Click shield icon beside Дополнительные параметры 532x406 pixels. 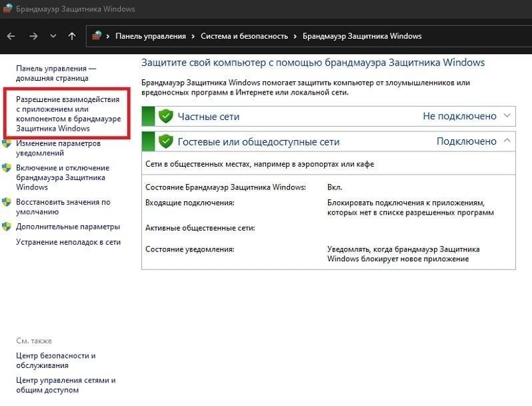click(7, 227)
